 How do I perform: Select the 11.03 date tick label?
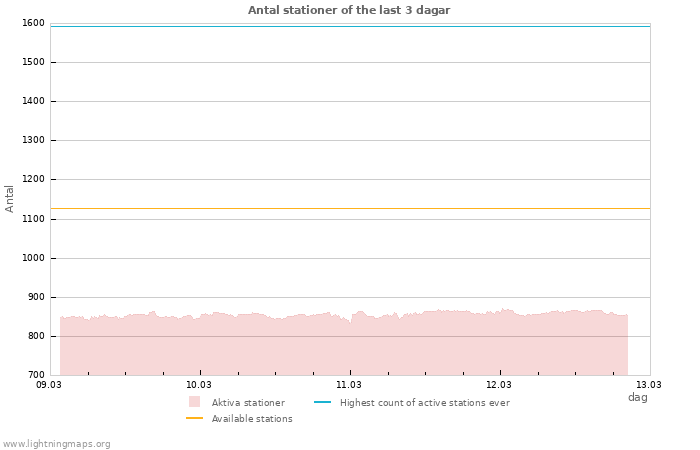pos(349,384)
